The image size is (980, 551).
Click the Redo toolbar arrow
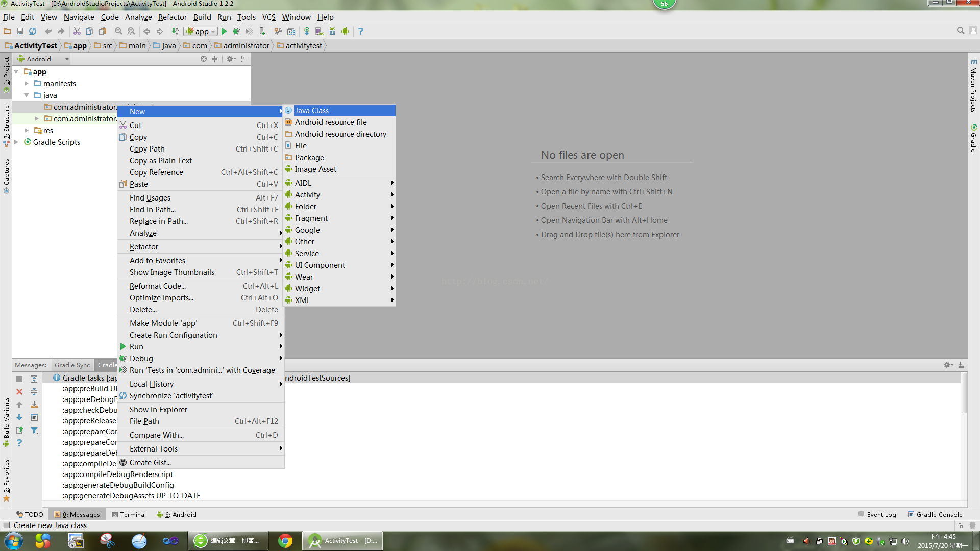61,31
